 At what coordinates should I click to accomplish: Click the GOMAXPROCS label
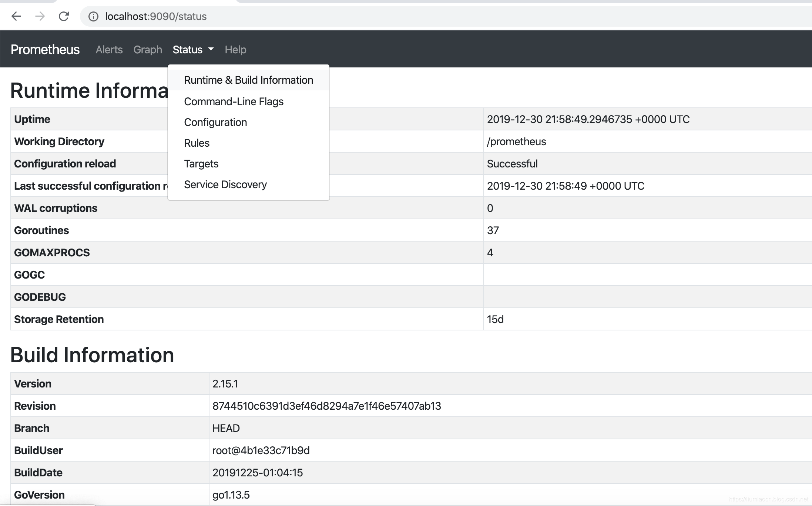(x=52, y=253)
